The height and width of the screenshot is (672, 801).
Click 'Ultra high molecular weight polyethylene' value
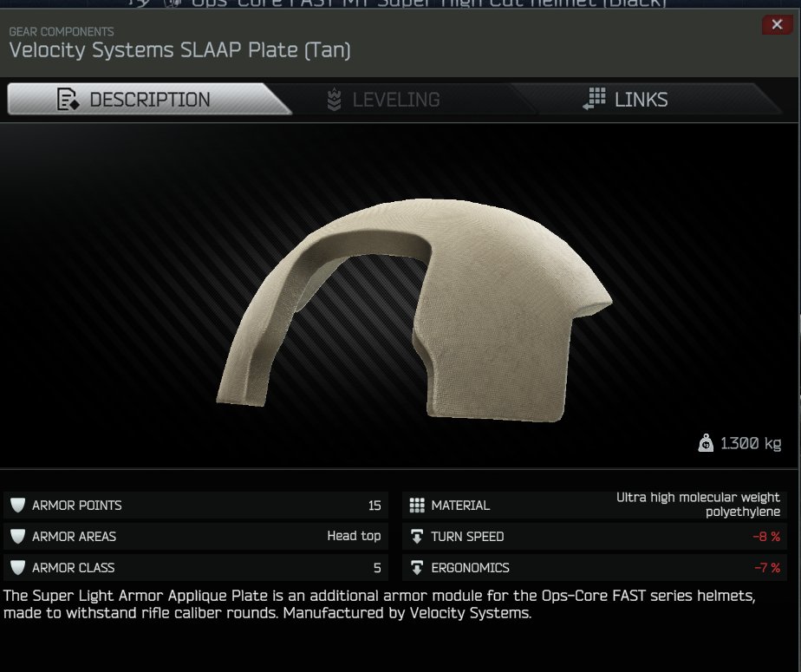point(698,505)
